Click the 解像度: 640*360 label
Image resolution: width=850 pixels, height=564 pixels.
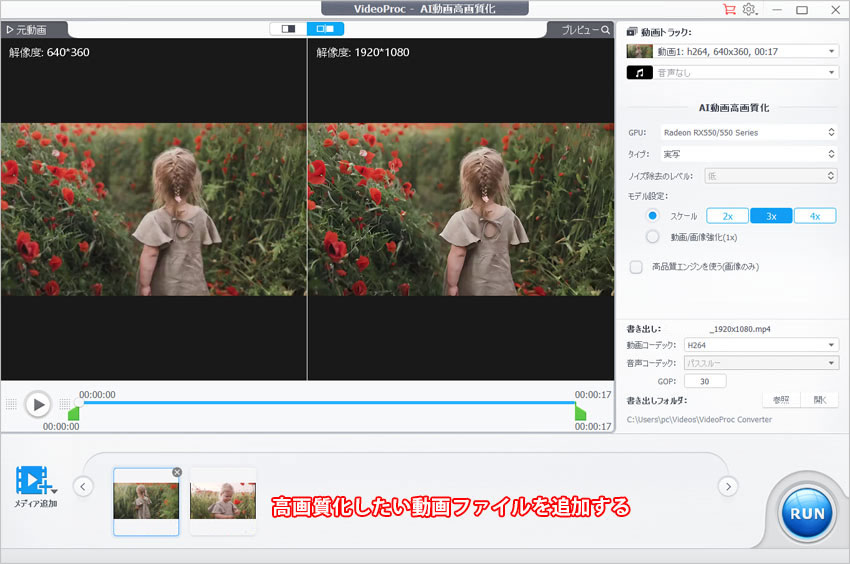(x=49, y=53)
